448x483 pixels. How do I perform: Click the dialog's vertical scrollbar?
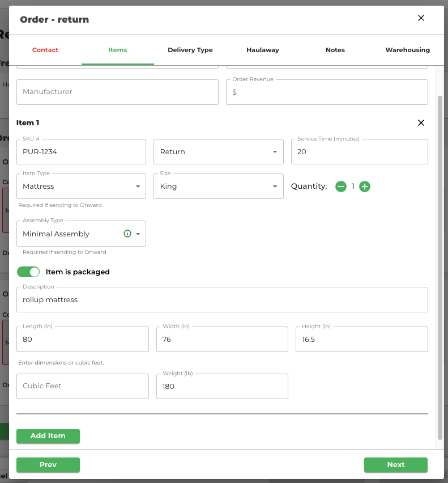pyautogui.click(x=440, y=266)
